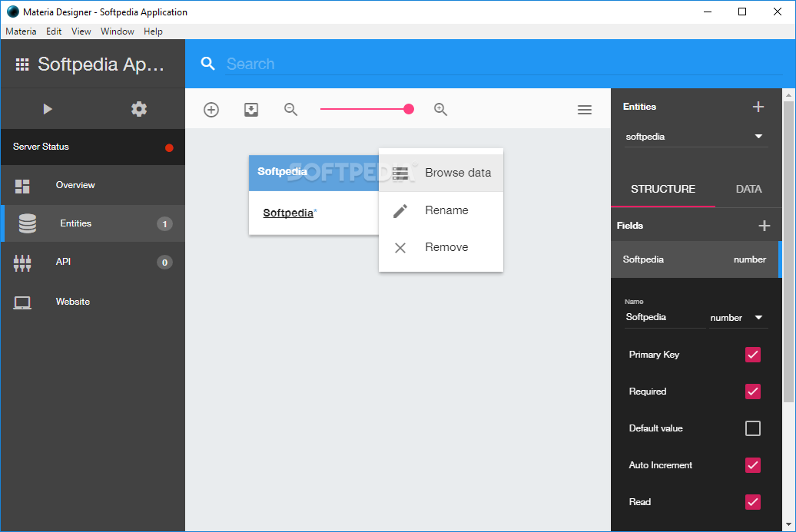Click the Softpedia Ap... application title
796x532 pixels.
101,64
